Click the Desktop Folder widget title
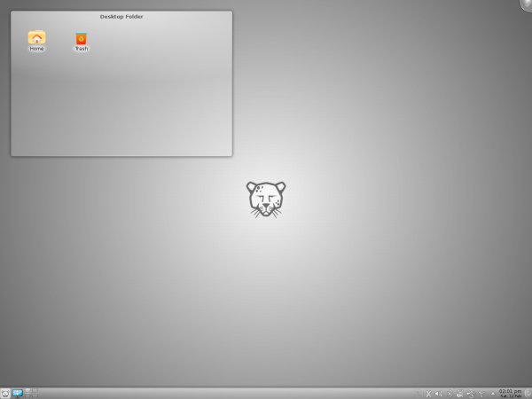532x399 pixels. coord(121,17)
